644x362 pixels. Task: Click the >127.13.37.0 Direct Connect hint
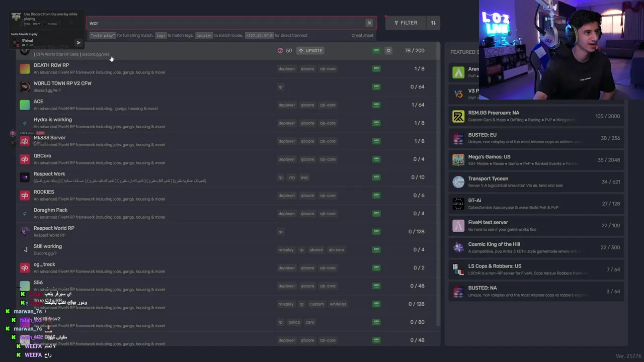[x=259, y=35]
